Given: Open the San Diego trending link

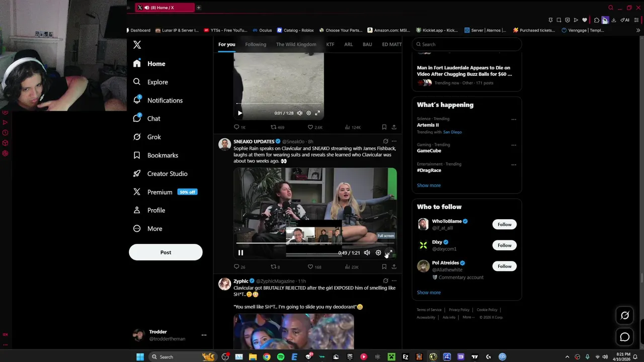Looking at the screenshot, I should coord(452,132).
